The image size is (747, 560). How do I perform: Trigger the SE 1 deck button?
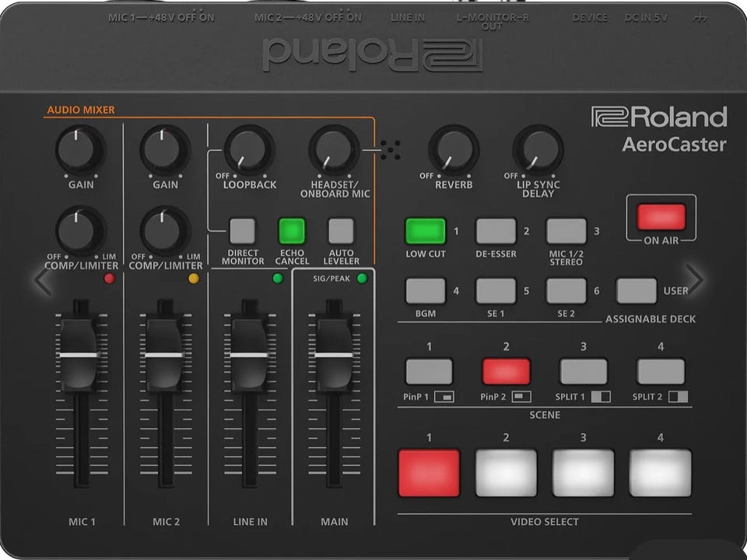coord(496,291)
